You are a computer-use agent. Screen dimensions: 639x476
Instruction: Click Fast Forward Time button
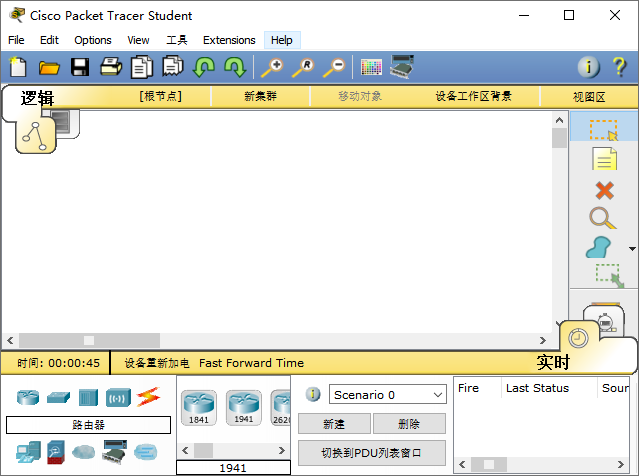[x=251, y=363]
